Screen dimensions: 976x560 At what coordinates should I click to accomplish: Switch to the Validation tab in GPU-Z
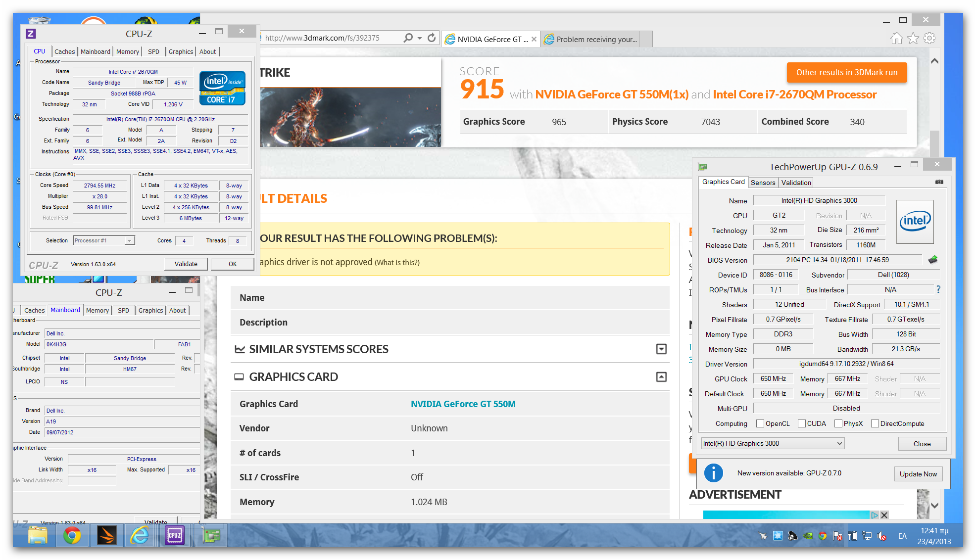click(796, 183)
